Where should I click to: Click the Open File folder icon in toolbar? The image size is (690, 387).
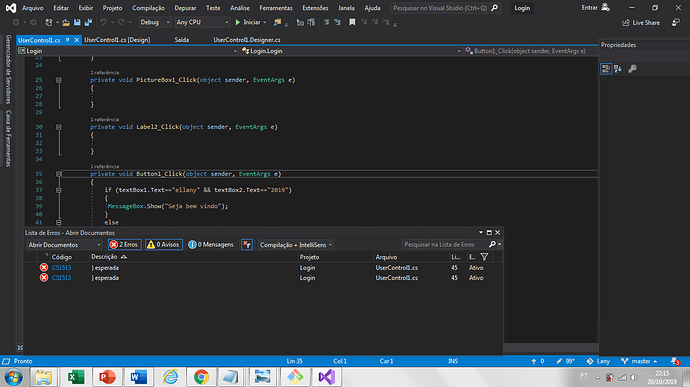pyautogui.click(x=66, y=22)
